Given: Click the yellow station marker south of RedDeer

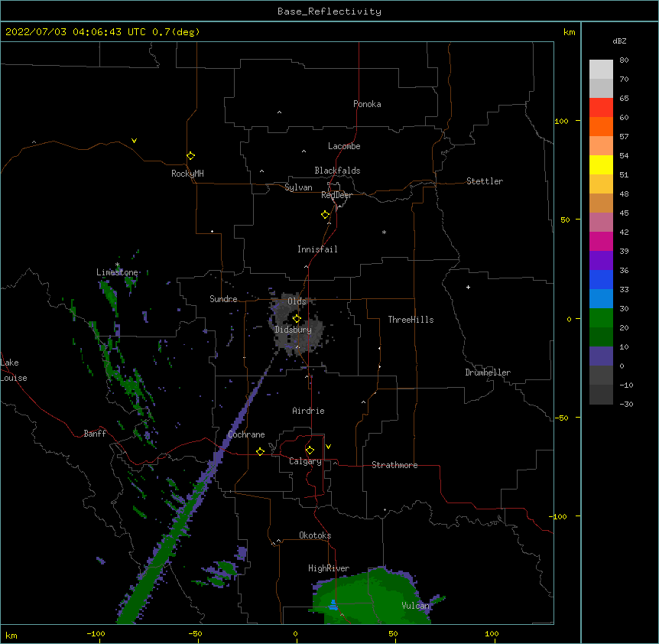Looking at the screenshot, I should click(x=326, y=215).
